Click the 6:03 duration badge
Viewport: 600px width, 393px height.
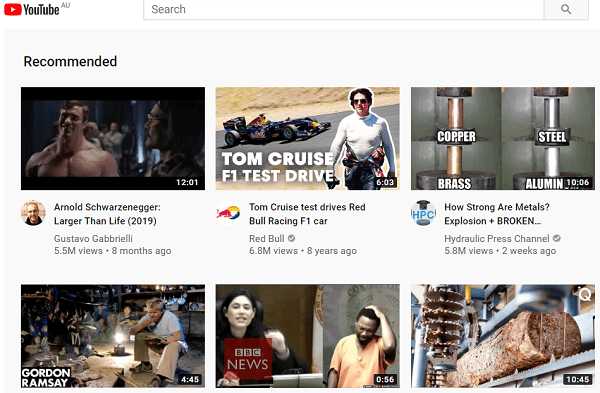click(385, 182)
